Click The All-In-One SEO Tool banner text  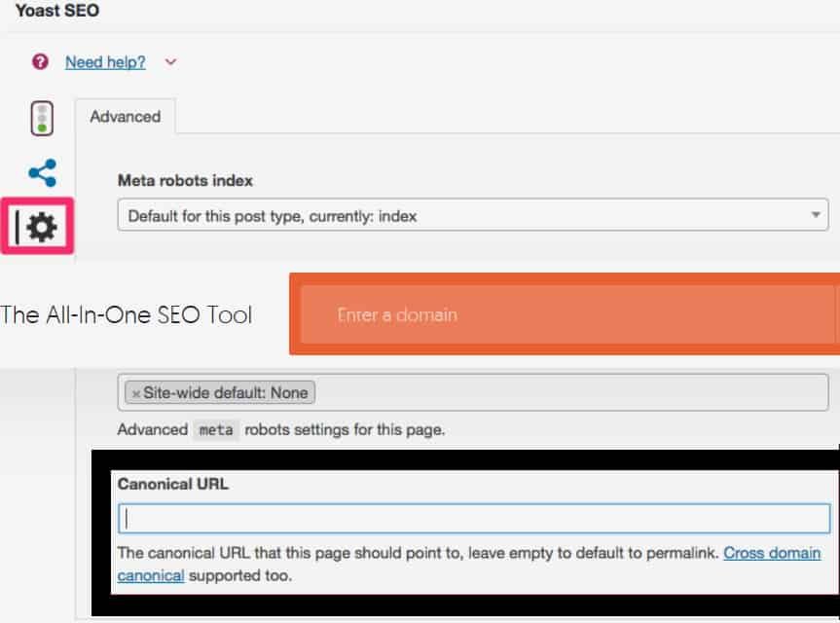tap(127, 314)
